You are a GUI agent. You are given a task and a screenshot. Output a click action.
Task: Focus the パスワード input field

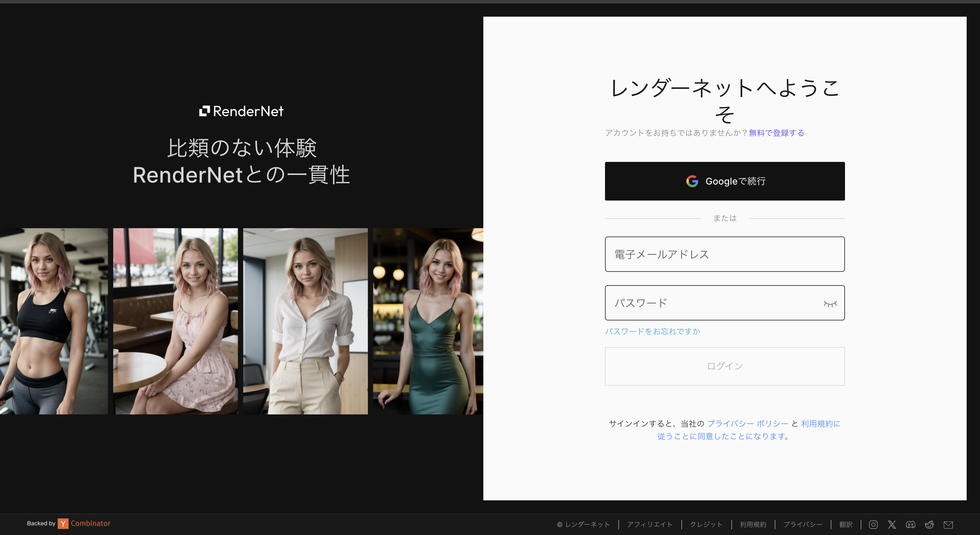click(x=725, y=303)
